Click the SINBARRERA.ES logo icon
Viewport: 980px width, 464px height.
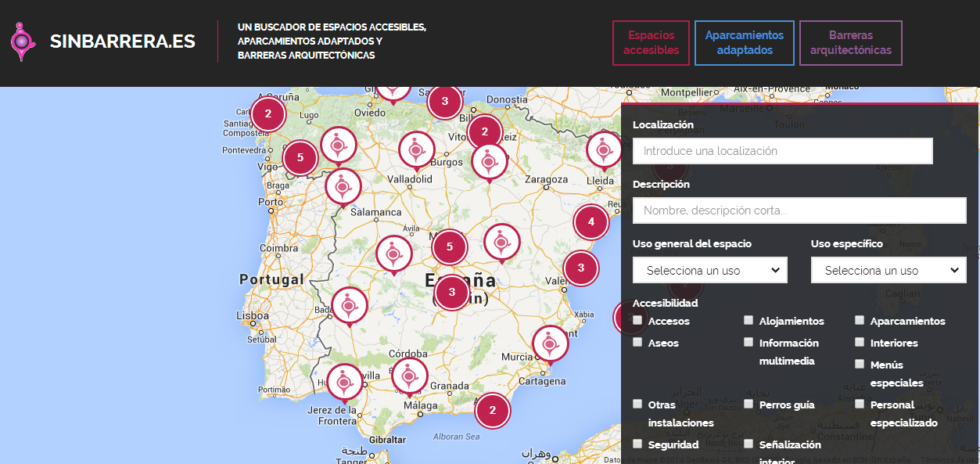(23, 41)
